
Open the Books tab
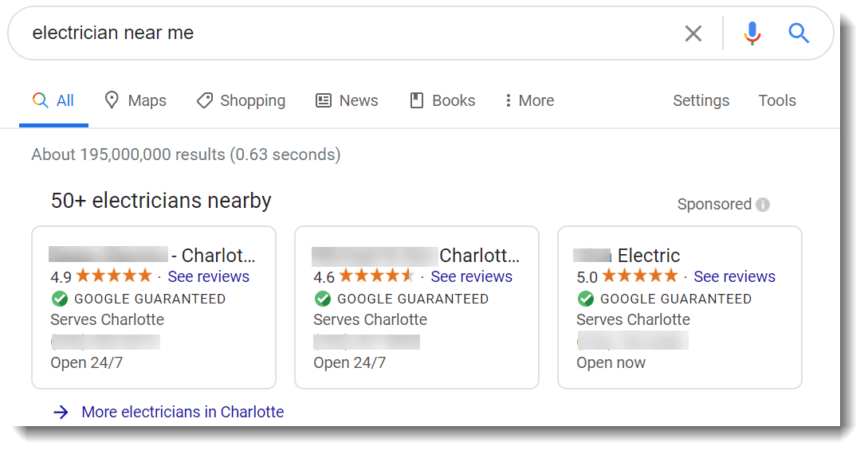[x=442, y=100]
